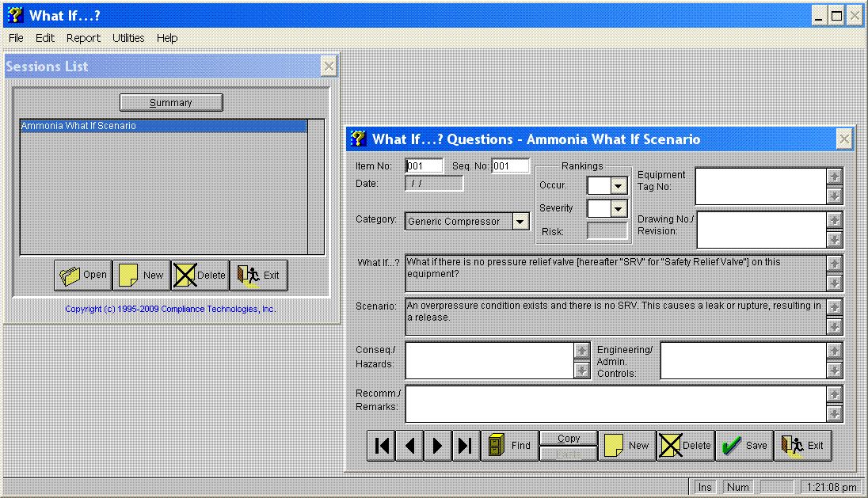Image resolution: width=868 pixels, height=498 pixels.
Task: Click the Date field
Action: tap(434, 183)
